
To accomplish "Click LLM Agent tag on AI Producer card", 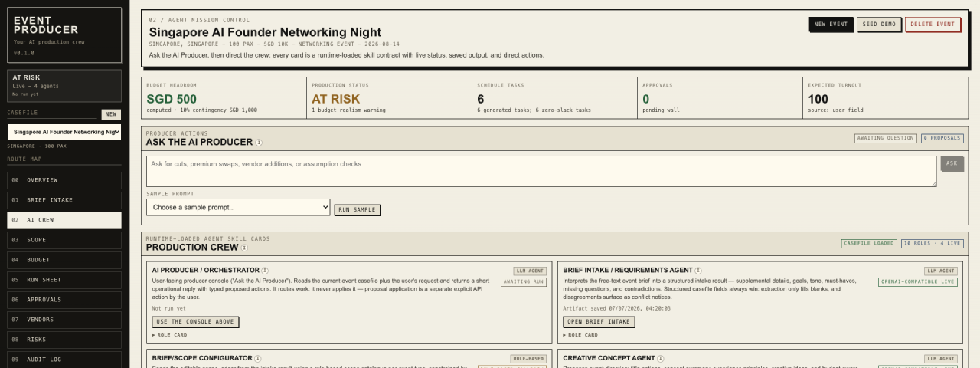I will 530,271.
